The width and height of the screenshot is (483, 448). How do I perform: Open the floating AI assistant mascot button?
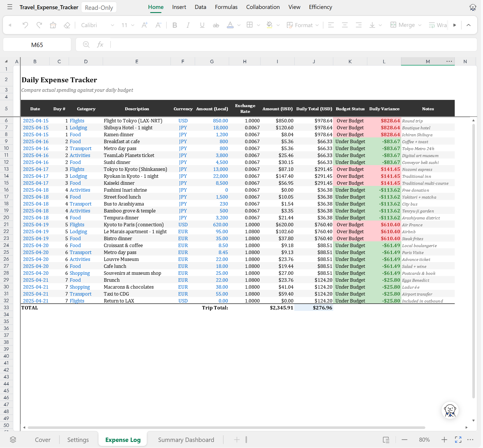coord(450,410)
